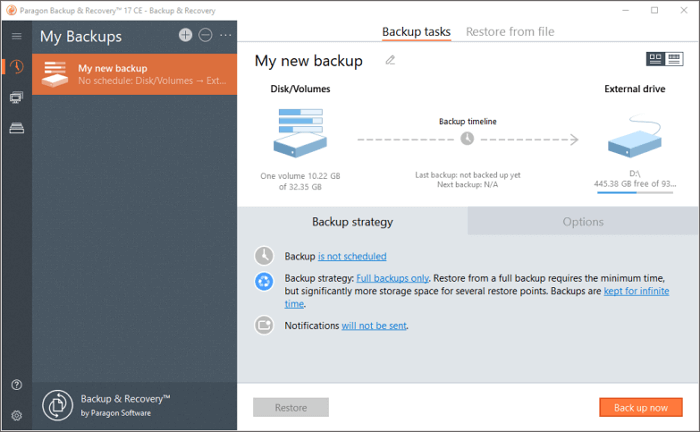Open help question mark icon
The image size is (700, 432).
[17, 385]
